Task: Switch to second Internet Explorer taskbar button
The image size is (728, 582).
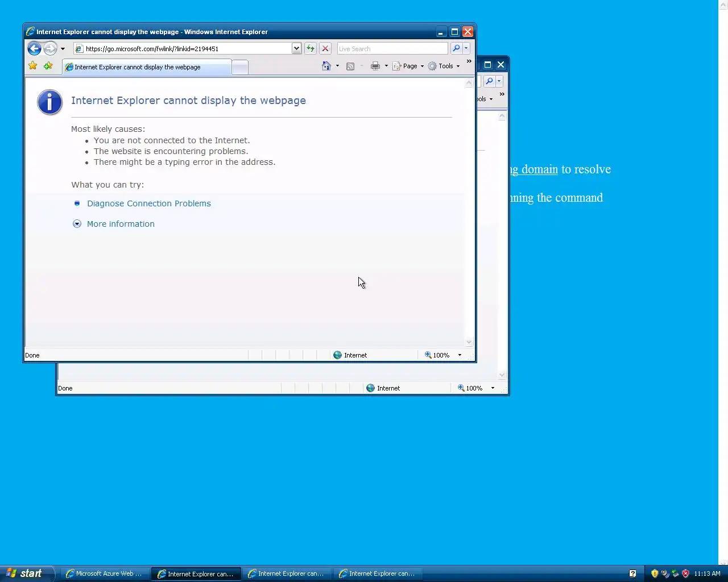Action: click(196, 573)
